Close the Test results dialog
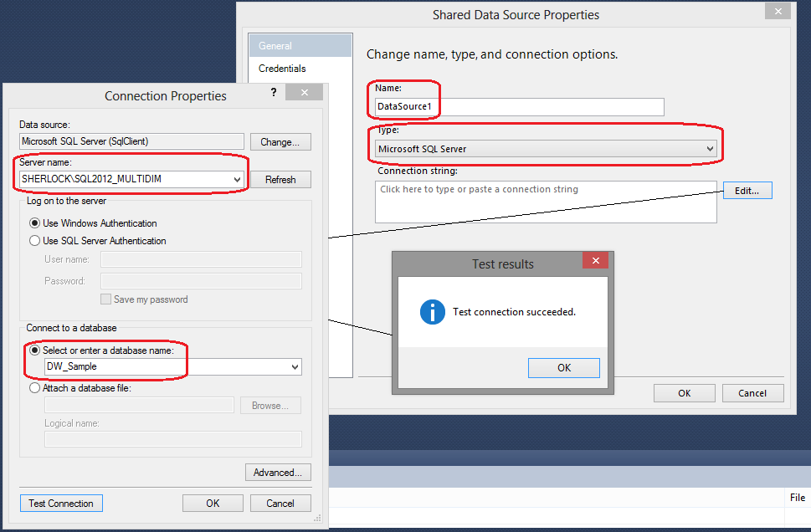 [595, 261]
